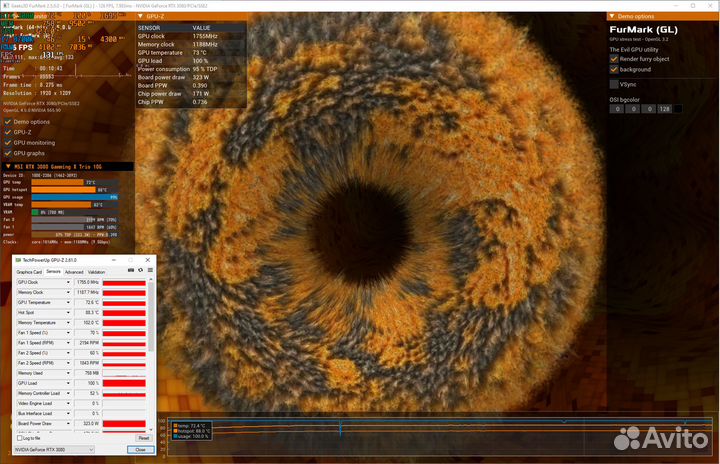Viewport: 720px width, 464px height.
Task: Open the Video Engine Load dropdown
Action: point(68,403)
